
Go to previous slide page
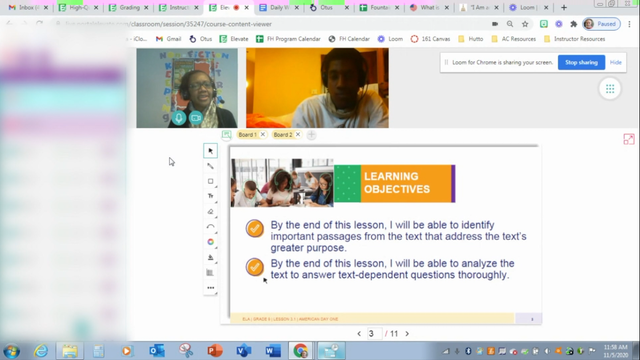pyautogui.click(x=359, y=334)
